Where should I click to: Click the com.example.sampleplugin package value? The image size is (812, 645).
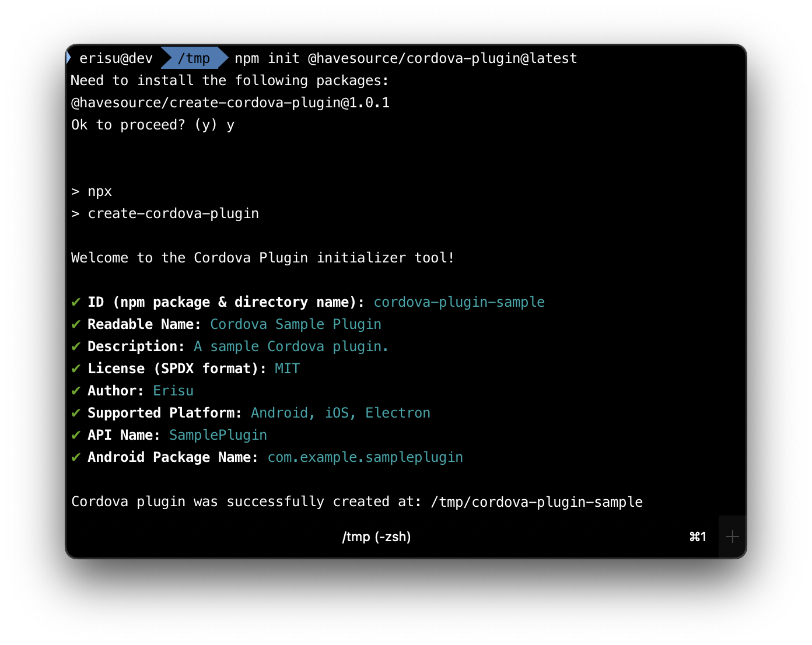365,457
